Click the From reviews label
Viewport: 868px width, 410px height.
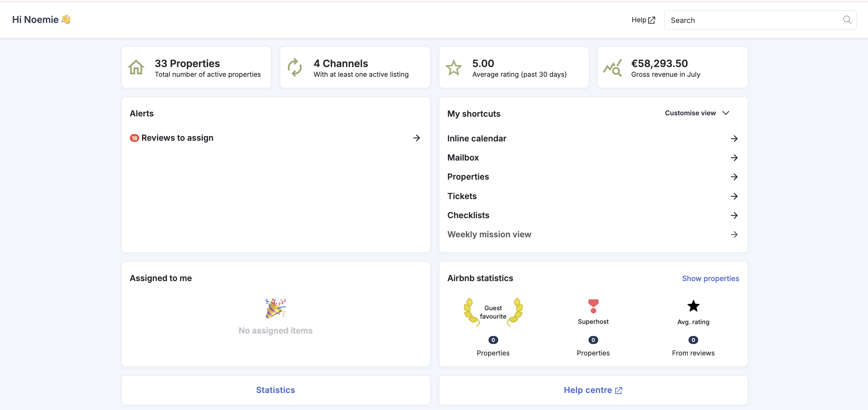click(x=693, y=353)
